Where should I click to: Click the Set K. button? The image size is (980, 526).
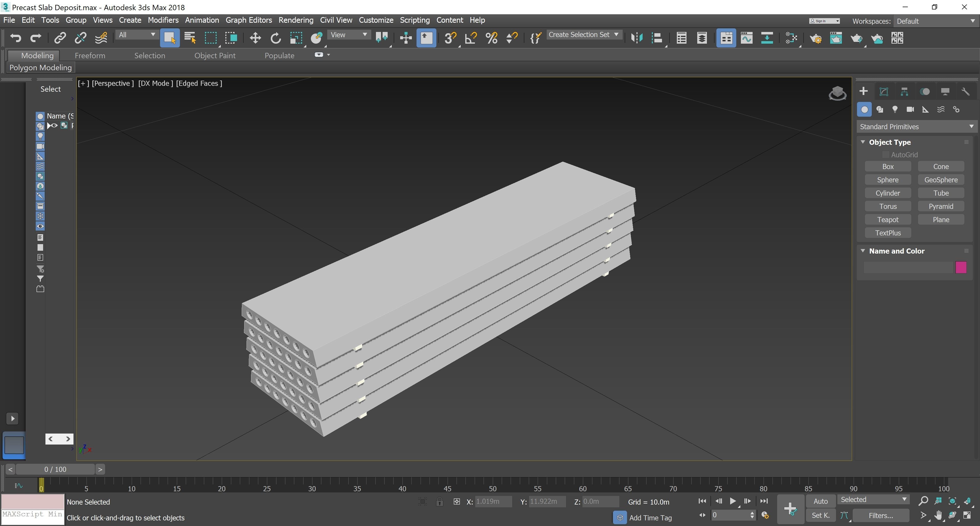[820, 515]
